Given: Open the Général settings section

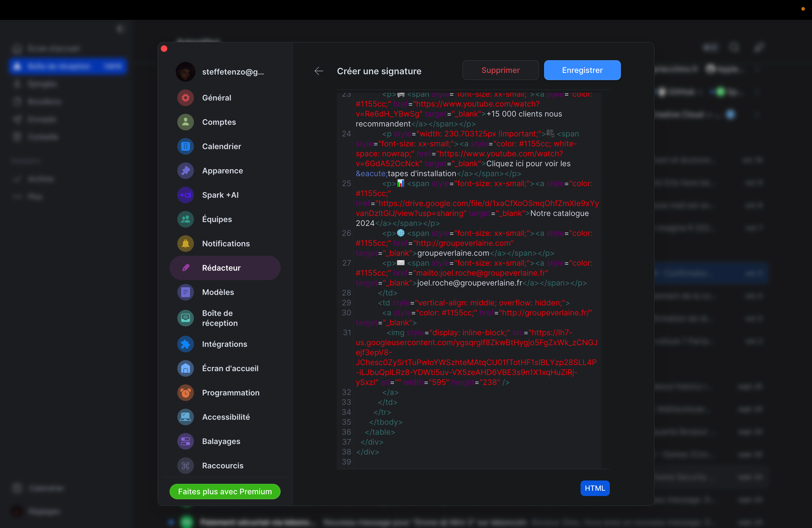Looking at the screenshot, I should (x=225, y=98).
